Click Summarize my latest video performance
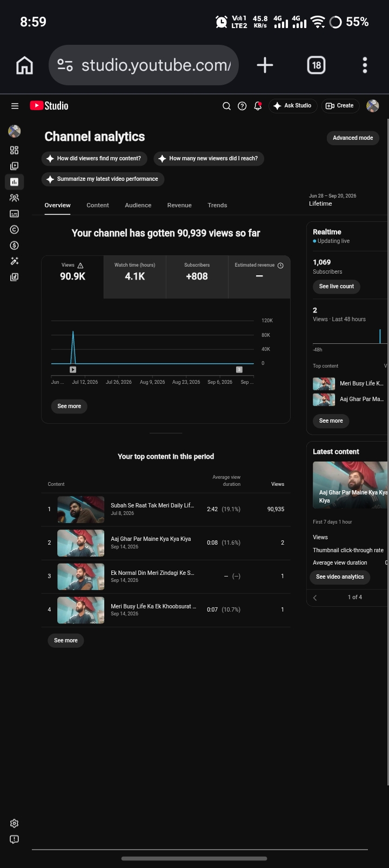 (103, 179)
